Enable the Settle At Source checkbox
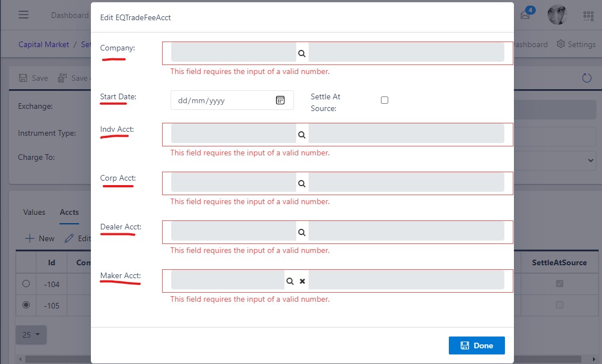Viewport: 602px width, 364px height. [384, 100]
